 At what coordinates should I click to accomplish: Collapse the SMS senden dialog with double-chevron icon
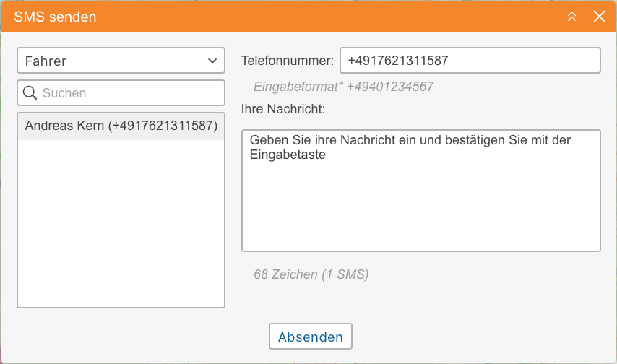[572, 17]
